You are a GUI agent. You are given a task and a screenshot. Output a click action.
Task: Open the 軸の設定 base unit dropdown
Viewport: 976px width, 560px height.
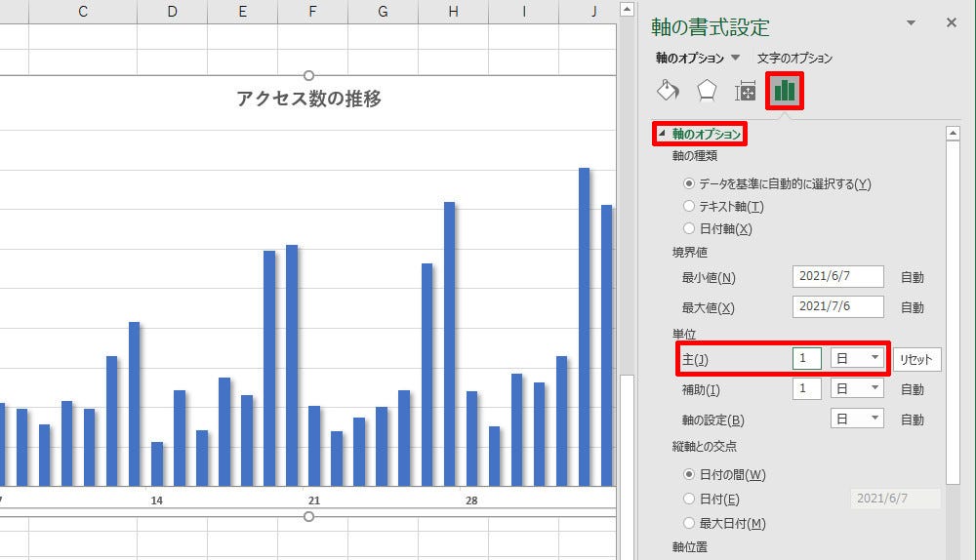857,419
